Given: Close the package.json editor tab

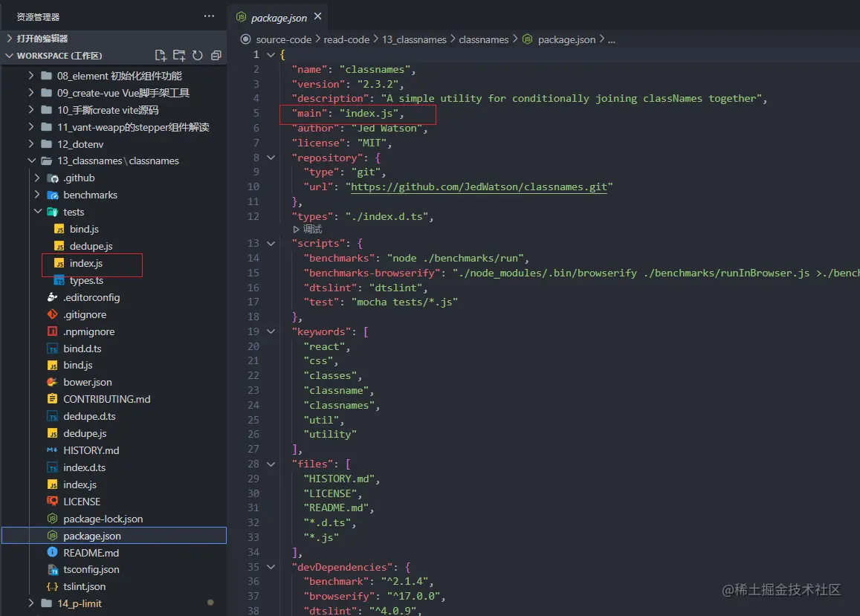Looking at the screenshot, I should tap(317, 16).
